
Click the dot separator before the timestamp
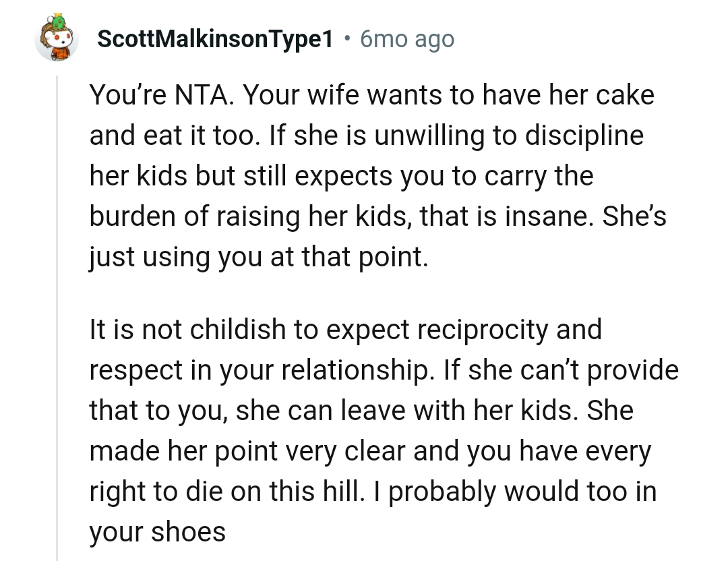(346, 40)
